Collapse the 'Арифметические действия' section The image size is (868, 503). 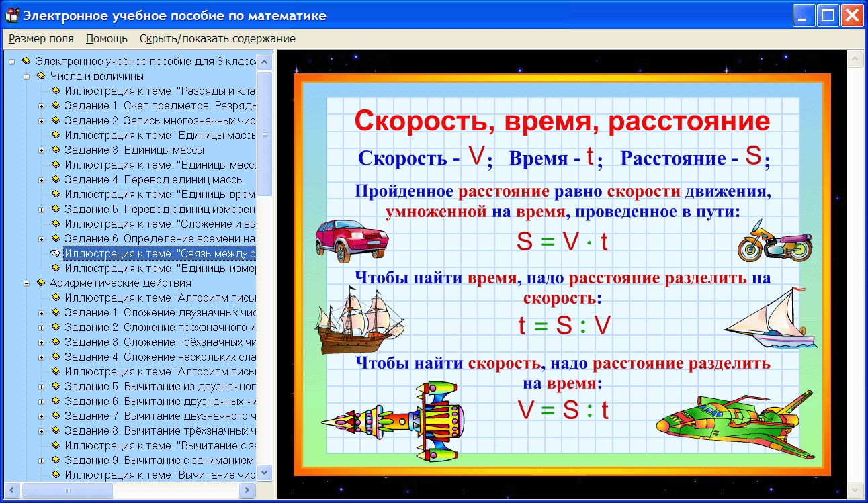coord(27,283)
